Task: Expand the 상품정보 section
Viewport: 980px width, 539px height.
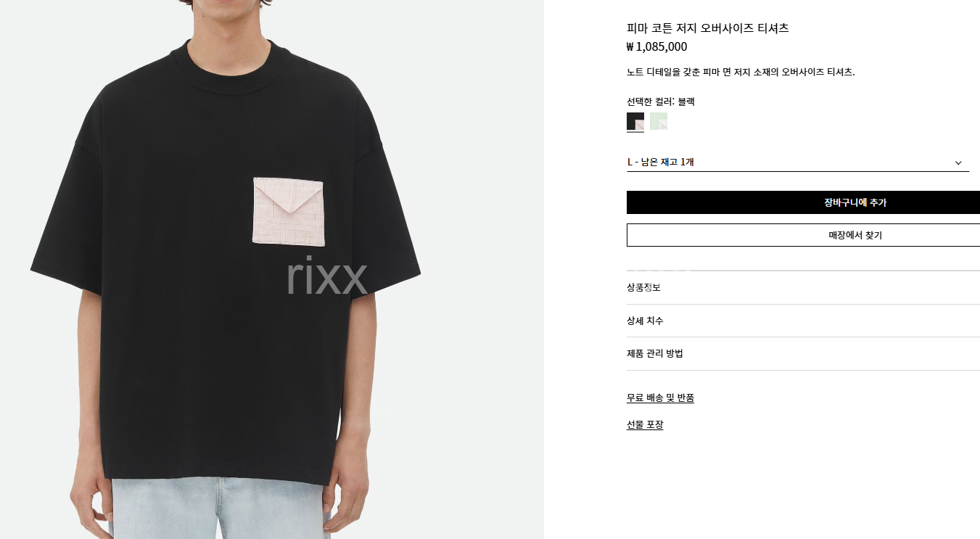Action: coord(803,287)
